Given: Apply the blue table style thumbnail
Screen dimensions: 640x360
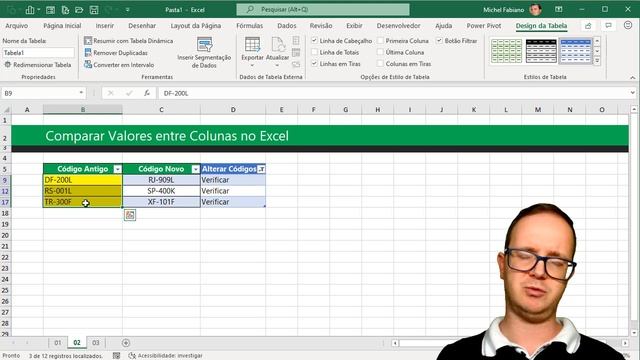Looking at the screenshot, I should click(x=576, y=51).
